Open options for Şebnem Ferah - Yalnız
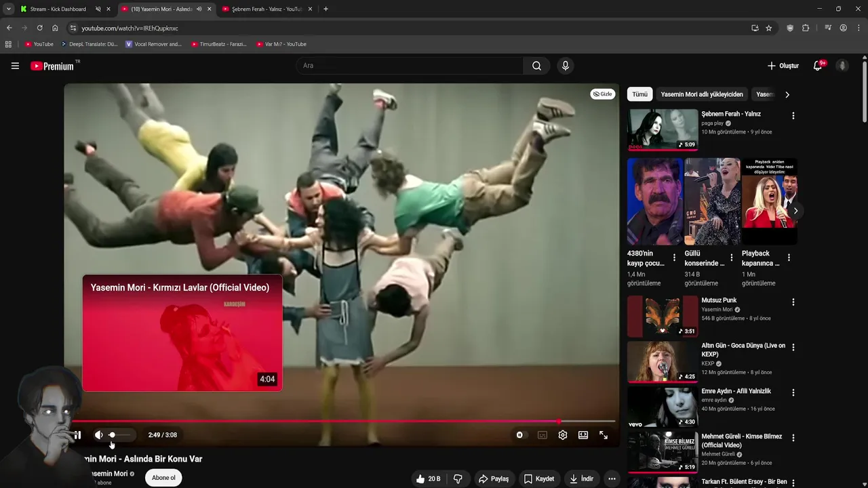Viewport: 868px width, 488px height. tap(793, 116)
